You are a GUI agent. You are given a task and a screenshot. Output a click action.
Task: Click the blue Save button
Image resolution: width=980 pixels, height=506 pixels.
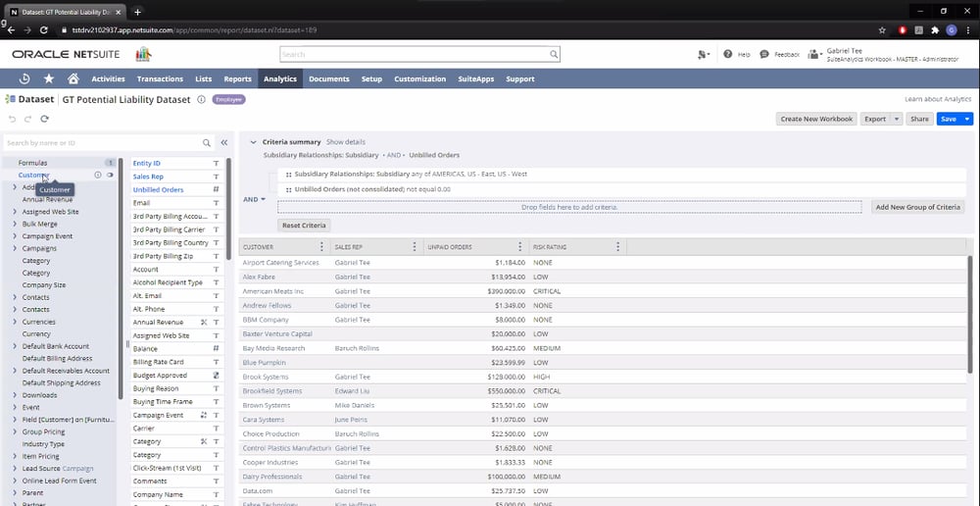[x=948, y=119]
